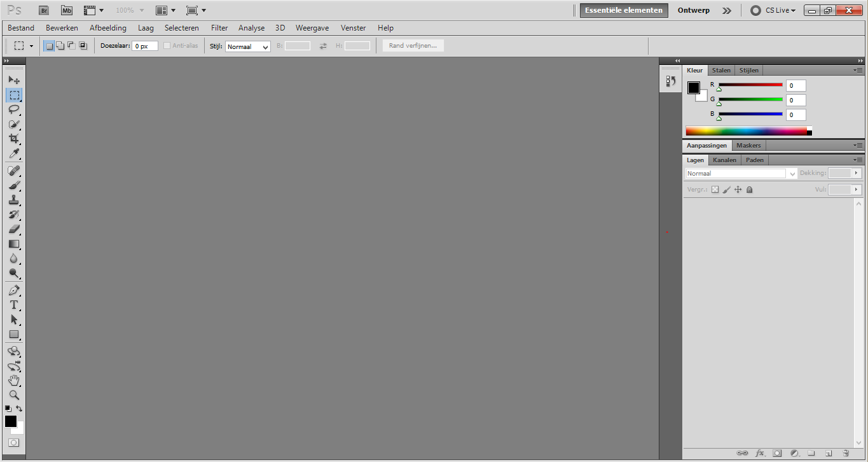Launch Mini Bridge
This screenshot has height=462, width=868.
tap(66, 10)
